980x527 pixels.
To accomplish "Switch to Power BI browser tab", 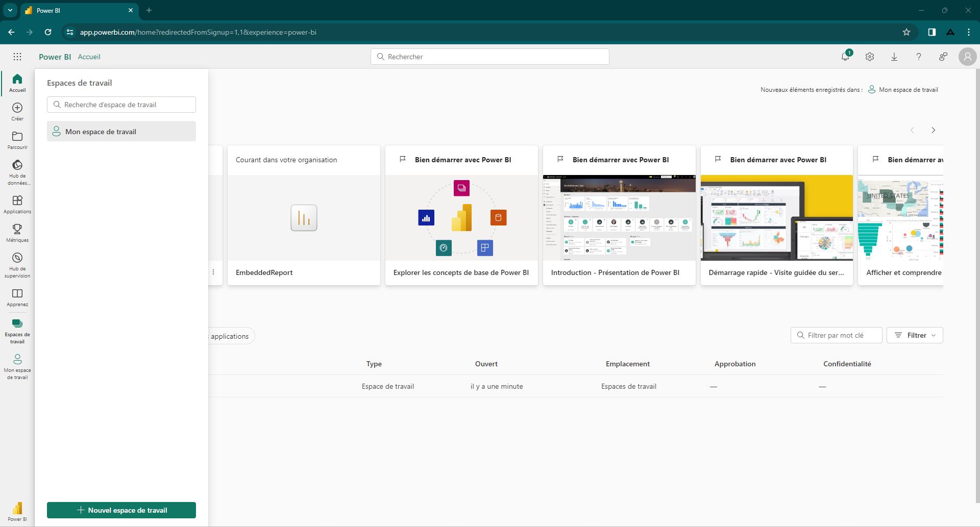I will click(79, 10).
